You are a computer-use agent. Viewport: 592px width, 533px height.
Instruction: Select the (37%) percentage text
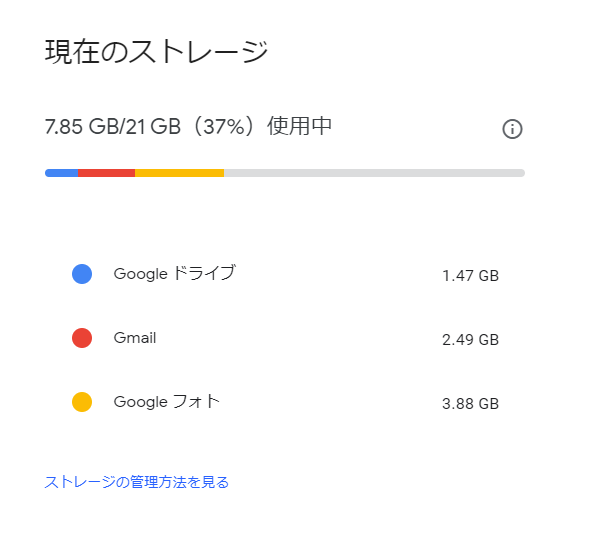[x=224, y=126]
